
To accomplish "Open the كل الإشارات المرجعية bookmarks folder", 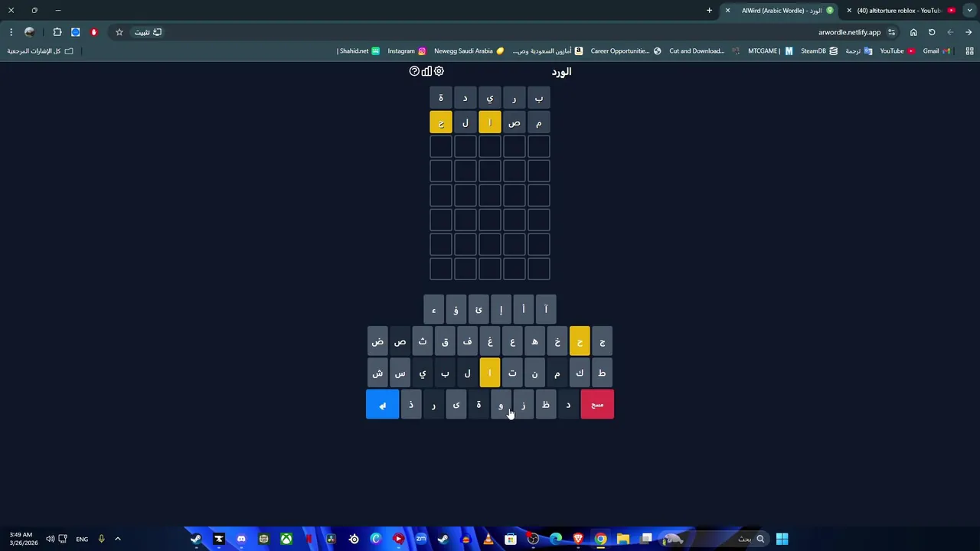I will pyautogui.click(x=41, y=51).
